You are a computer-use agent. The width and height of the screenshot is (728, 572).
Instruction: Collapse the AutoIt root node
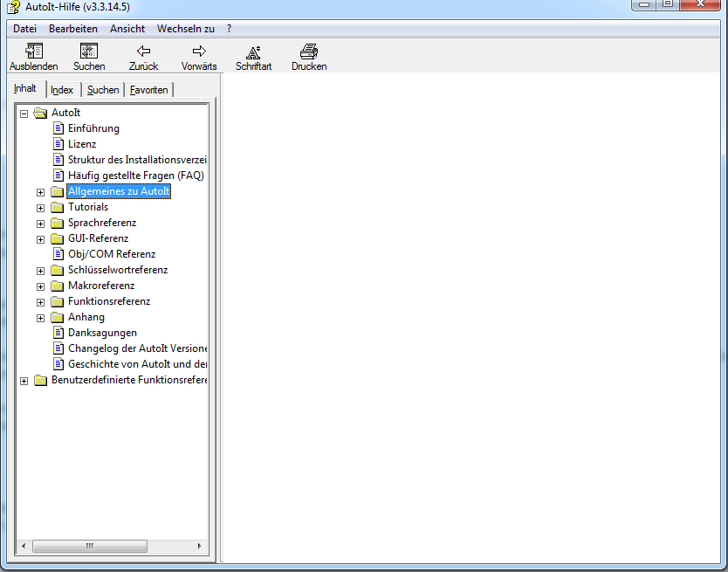24,114
